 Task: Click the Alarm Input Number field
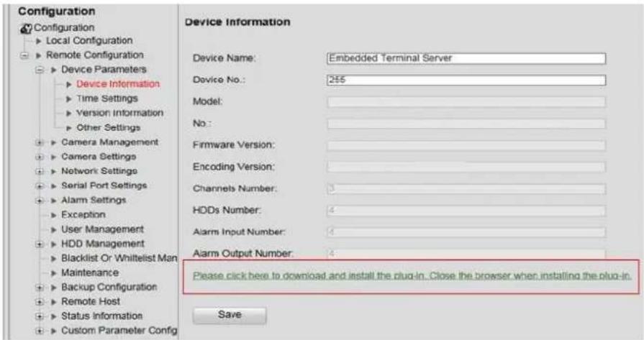coord(466,232)
